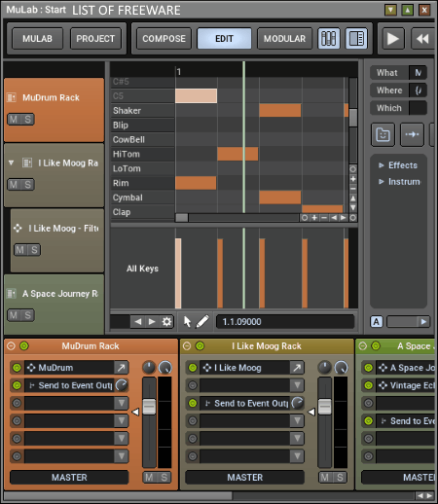The image size is (438, 504).
Task: Expand the Effects browser folder
Action: tap(382, 165)
